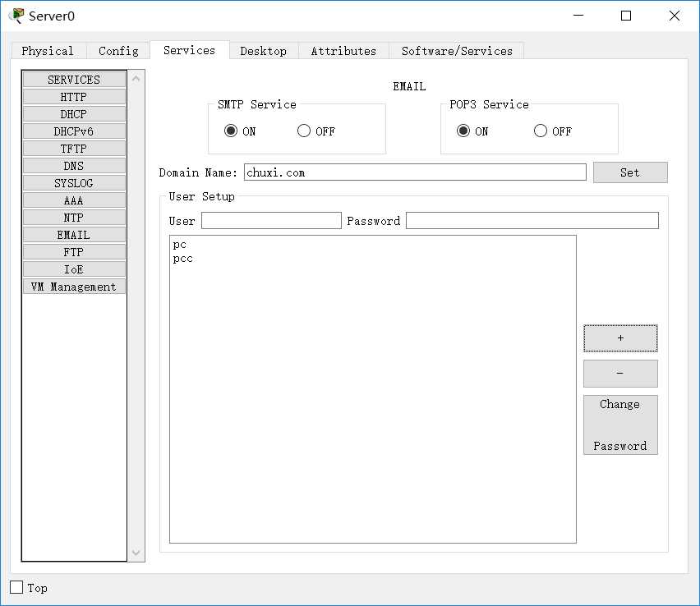Viewport: 700px width, 606px height.
Task: Select NTP service
Action: point(74,218)
